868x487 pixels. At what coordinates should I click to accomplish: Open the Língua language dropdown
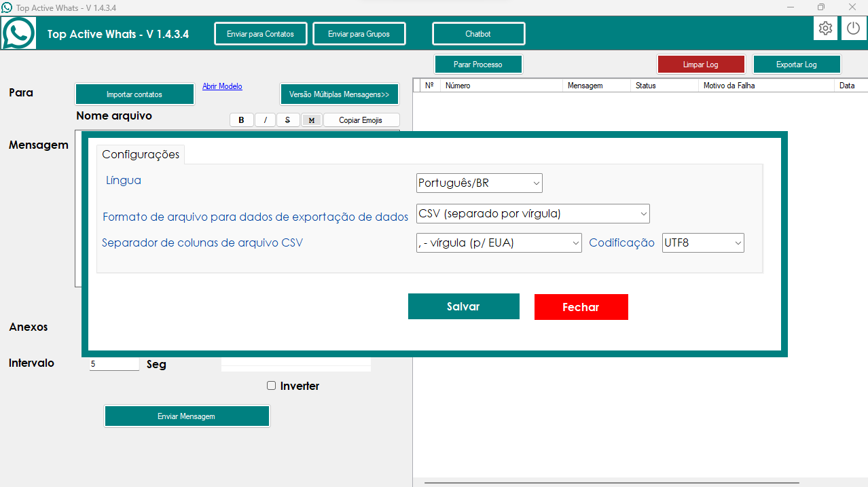pyautogui.click(x=479, y=183)
